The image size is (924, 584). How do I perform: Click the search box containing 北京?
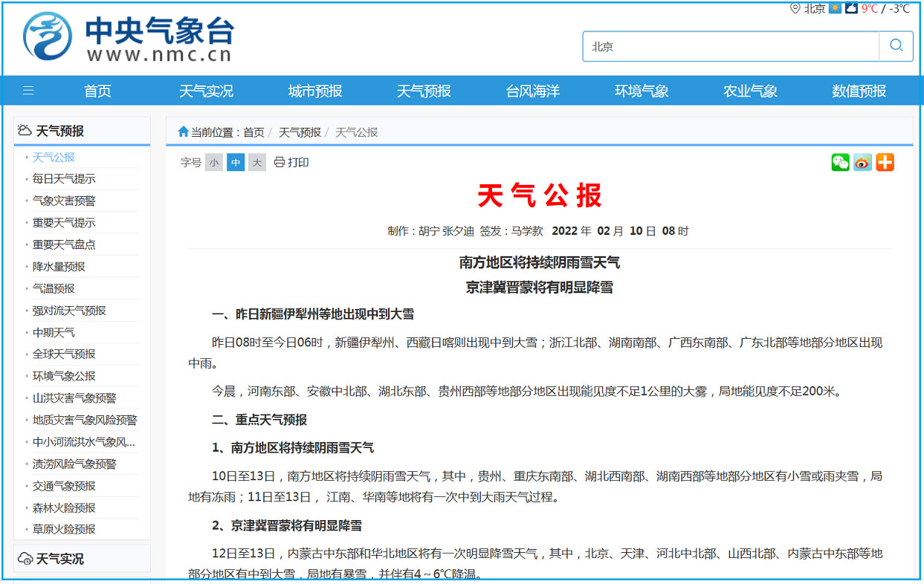[730, 46]
